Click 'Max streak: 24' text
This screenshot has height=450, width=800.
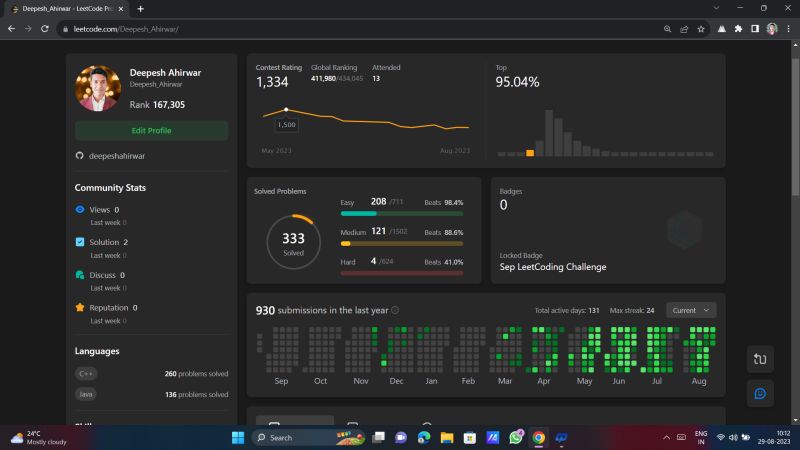[632, 310]
